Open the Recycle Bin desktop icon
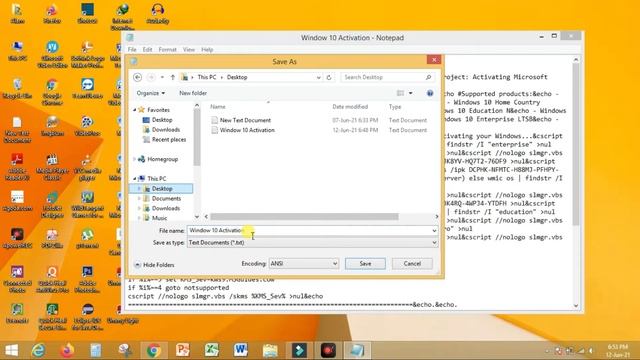This screenshot has height=360, width=640. pyautogui.click(x=17, y=88)
